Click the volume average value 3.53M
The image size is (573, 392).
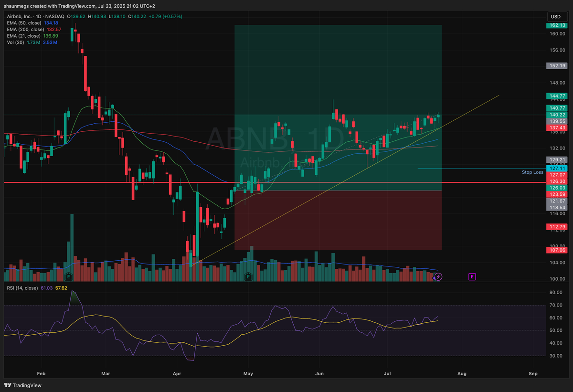pyautogui.click(x=50, y=42)
